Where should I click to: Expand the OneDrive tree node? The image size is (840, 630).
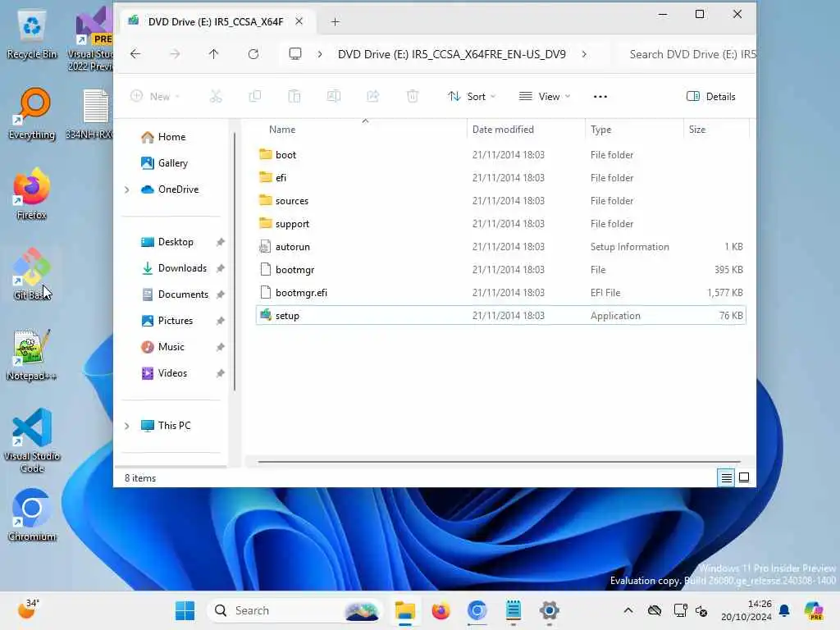127,189
